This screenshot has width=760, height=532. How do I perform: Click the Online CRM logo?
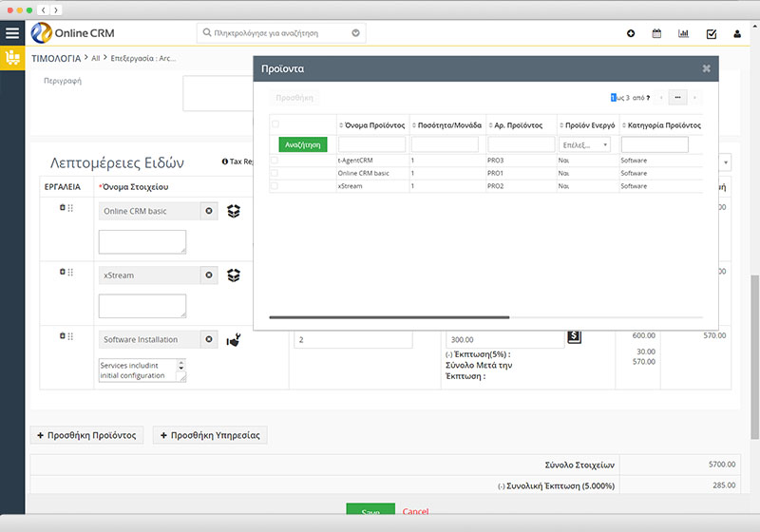[x=73, y=33]
